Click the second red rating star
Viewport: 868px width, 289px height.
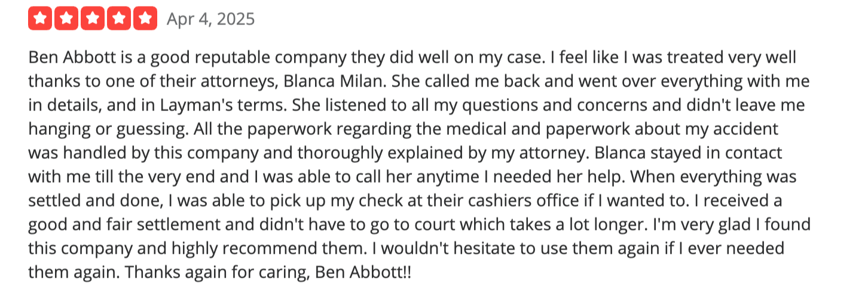coord(66,19)
